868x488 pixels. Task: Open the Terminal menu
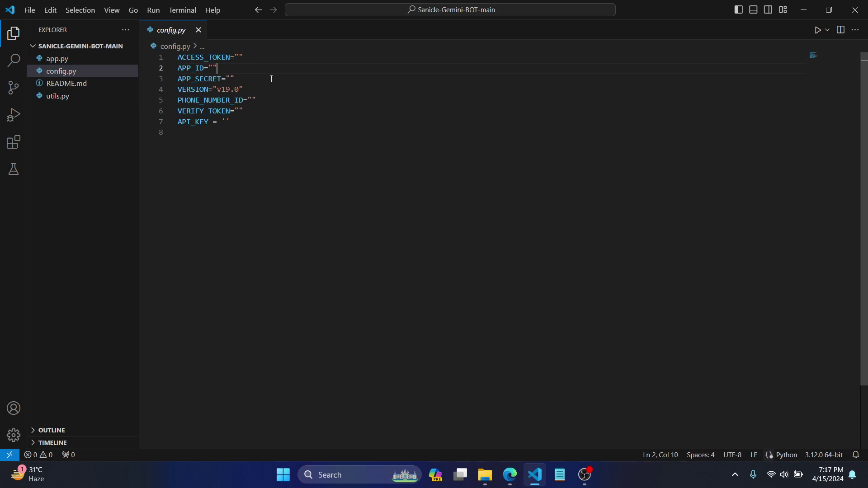coord(182,10)
